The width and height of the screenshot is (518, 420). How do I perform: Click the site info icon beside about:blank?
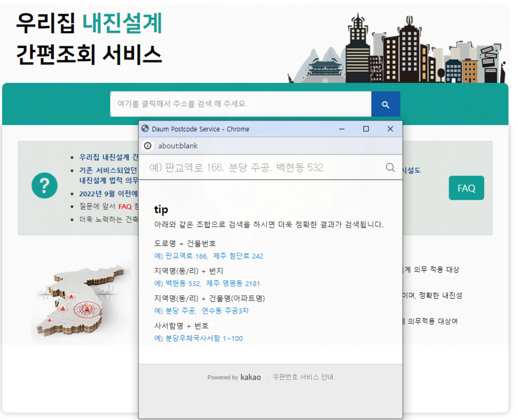coord(148,146)
